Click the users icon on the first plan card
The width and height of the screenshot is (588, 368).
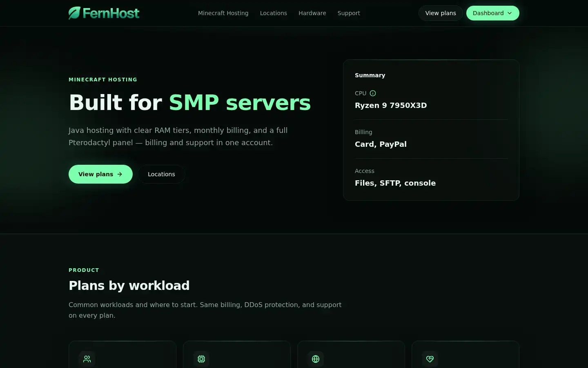[87, 359]
